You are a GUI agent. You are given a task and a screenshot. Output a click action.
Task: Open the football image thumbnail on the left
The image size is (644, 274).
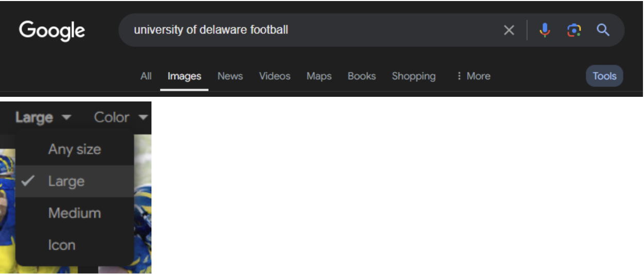(x=7, y=206)
